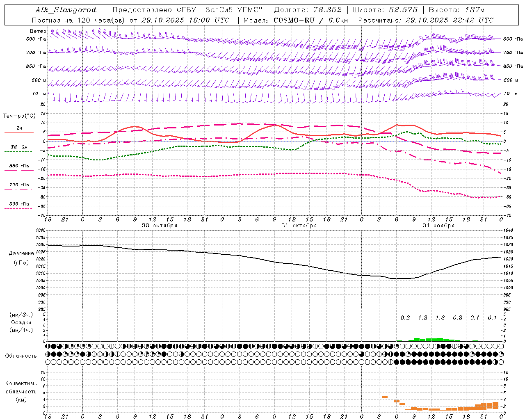Click the 01 ноября date label
The image size is (525, 420).
(438, 226)
